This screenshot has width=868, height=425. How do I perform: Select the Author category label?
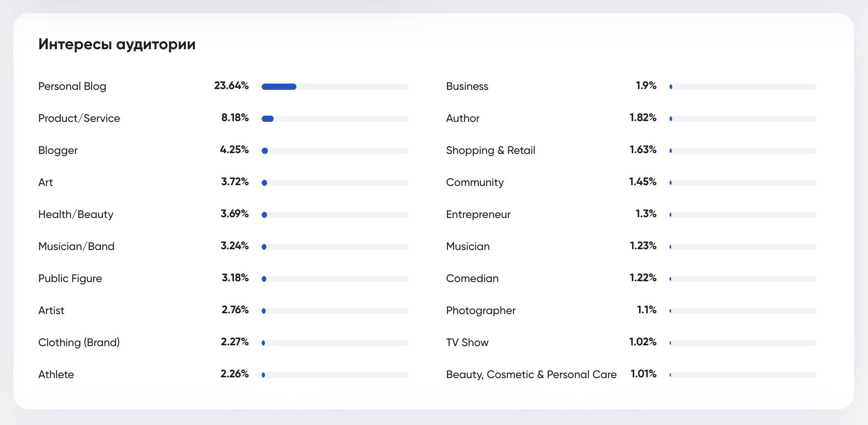463,118
